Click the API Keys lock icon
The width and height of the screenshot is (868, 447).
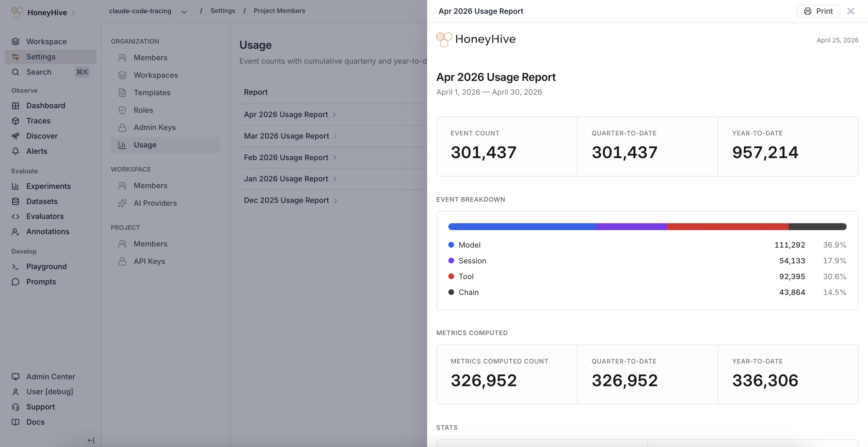pyautogui.click(x=122, y=261)
